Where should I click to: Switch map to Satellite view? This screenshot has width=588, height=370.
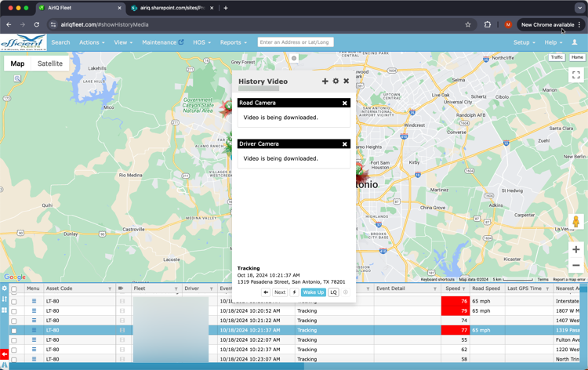coord(50,63)
